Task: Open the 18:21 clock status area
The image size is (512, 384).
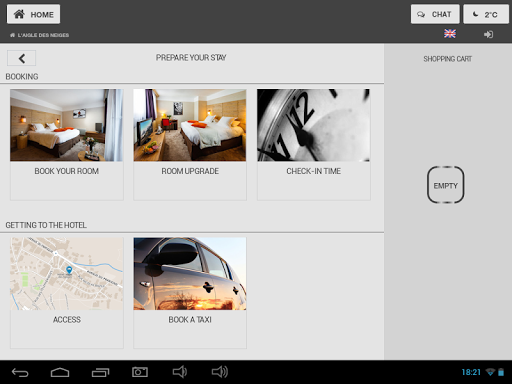Action: click(x=471, y=372)
